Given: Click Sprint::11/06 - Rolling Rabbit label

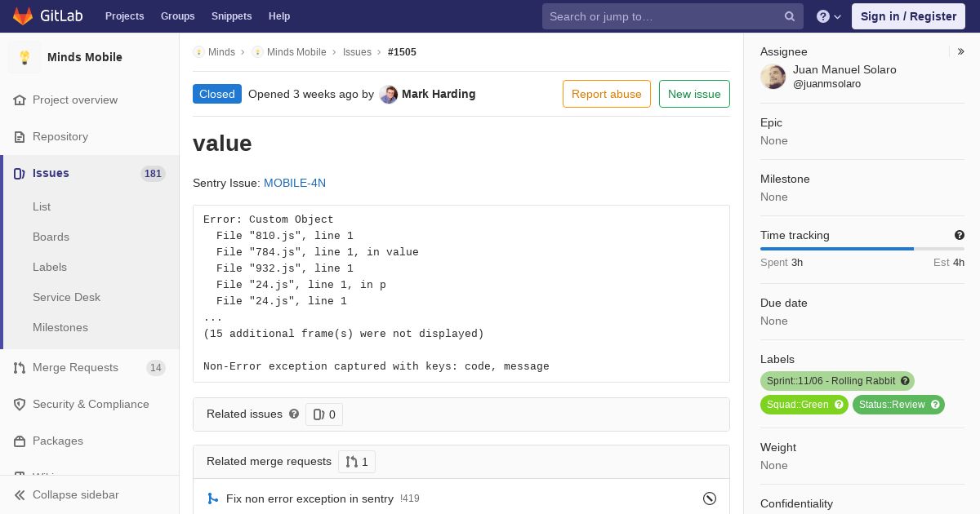Looking at the screenshot, I should tap(831, 381).
